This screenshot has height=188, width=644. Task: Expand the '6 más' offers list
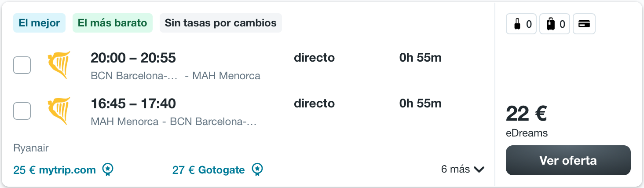[463, 170]
